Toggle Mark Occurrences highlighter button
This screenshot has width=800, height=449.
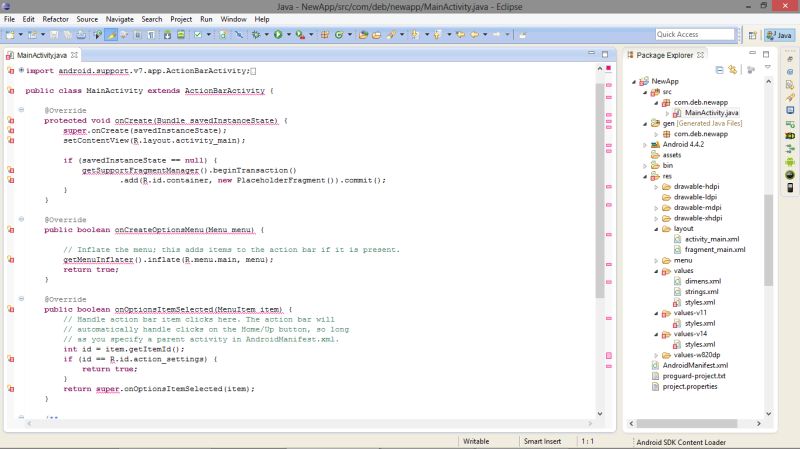pos(111,35)
